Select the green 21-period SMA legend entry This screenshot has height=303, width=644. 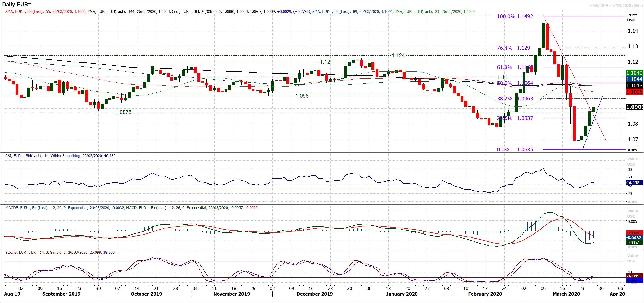pos(435,11)
